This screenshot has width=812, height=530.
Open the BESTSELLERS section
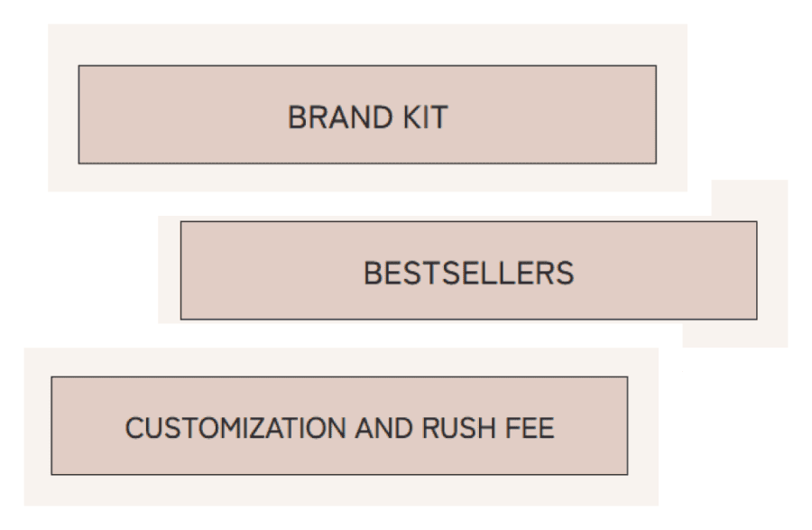click(468, 271)
